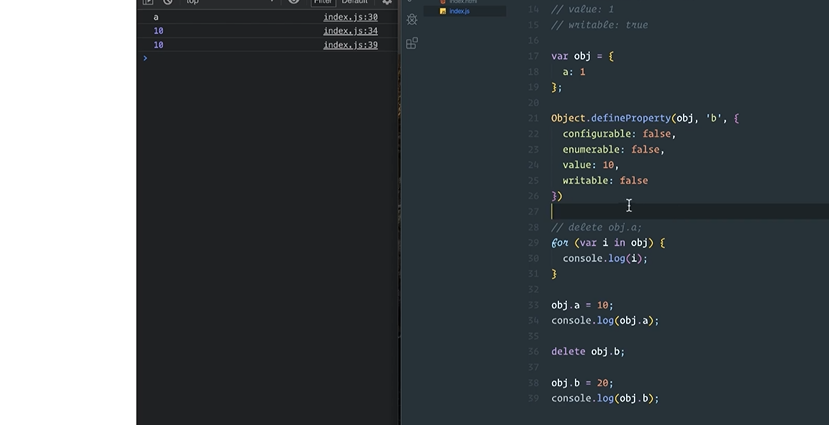Click the console prompt input line
The width and height of the screenshot is (829, 425).
pos(267,58)
